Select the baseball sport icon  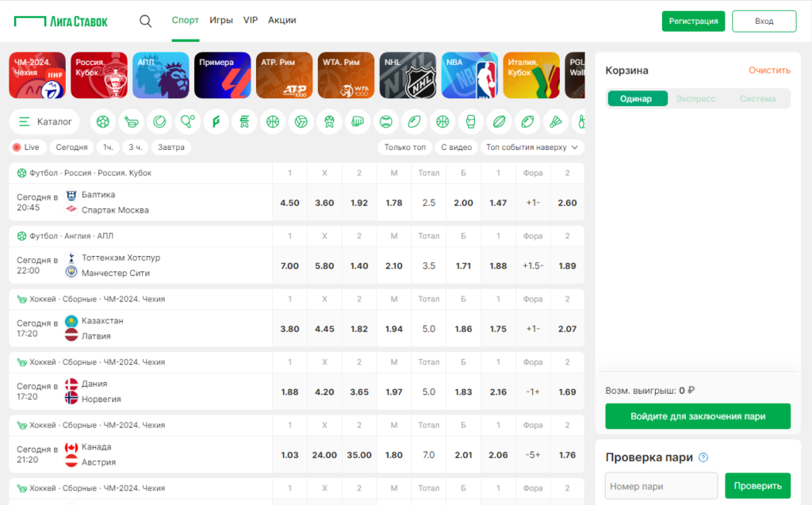(x=386, y=122)
